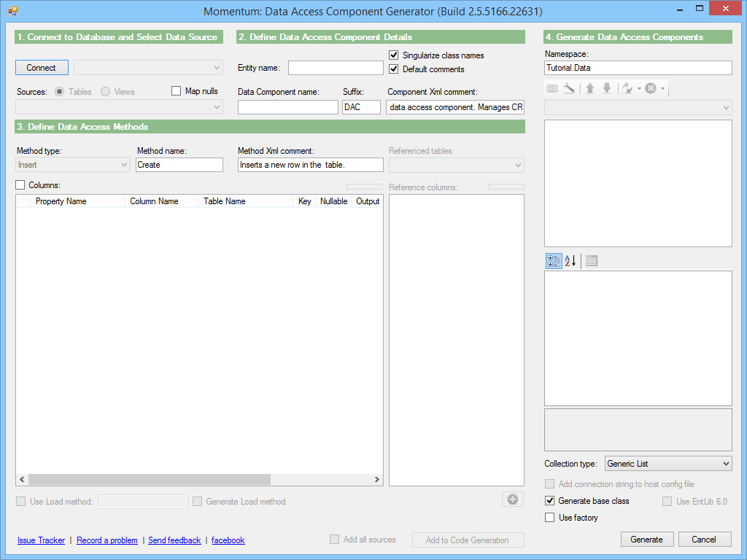Select the Tables radio button
The height and width of the screenshot is (560, 747).
click(60, 91)
